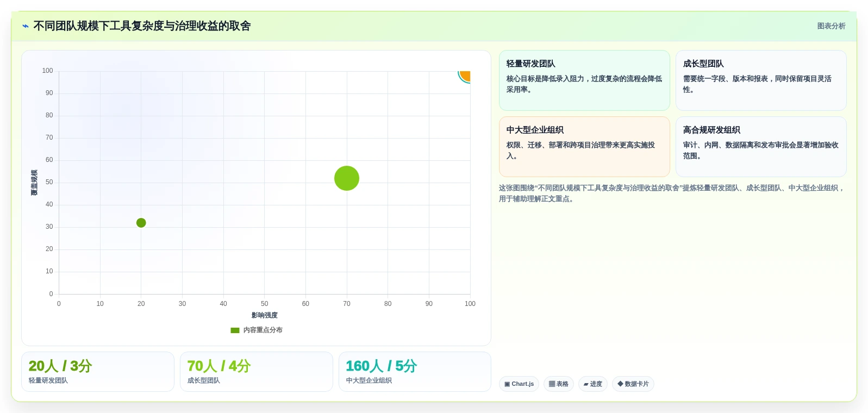868x413 pixels.
Task: Click the 影响强度 x-axis title
Action: coord(265,315)
